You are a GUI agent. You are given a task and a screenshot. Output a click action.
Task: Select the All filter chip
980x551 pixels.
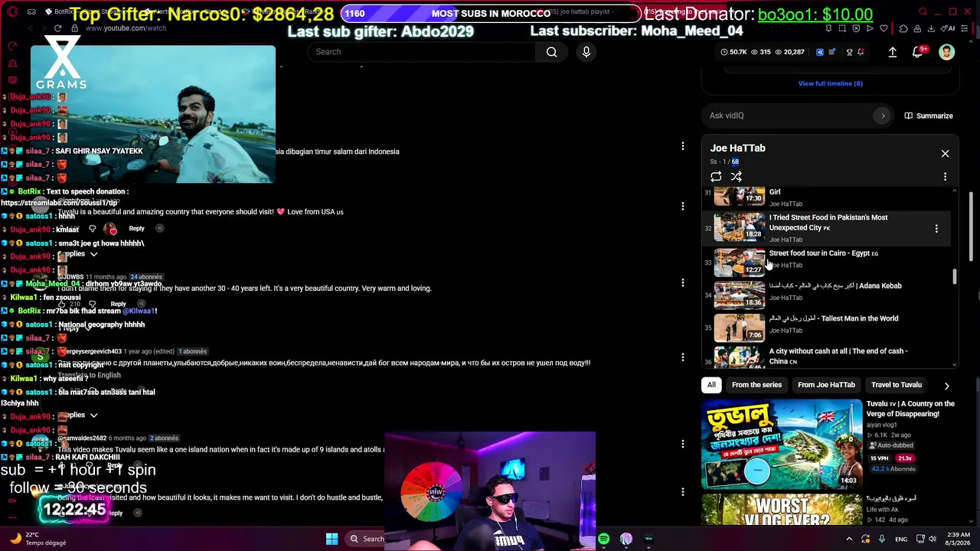click(711, 385)
